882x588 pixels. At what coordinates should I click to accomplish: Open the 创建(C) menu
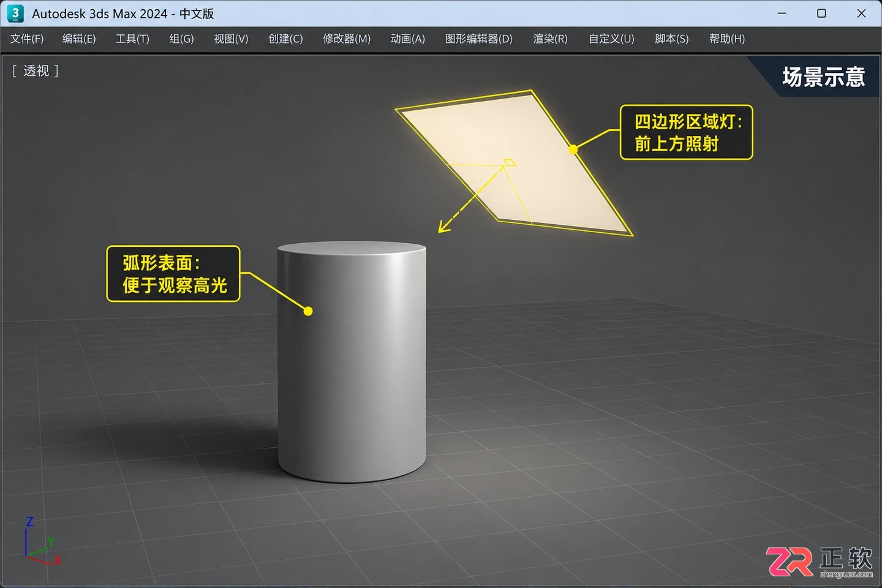[285, 39]
